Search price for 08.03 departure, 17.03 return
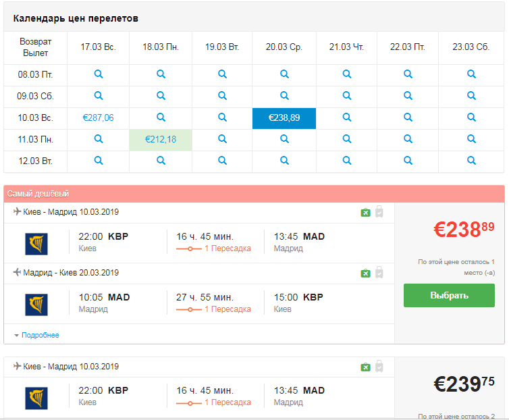509x420 pixels. [x=99, y=74]
